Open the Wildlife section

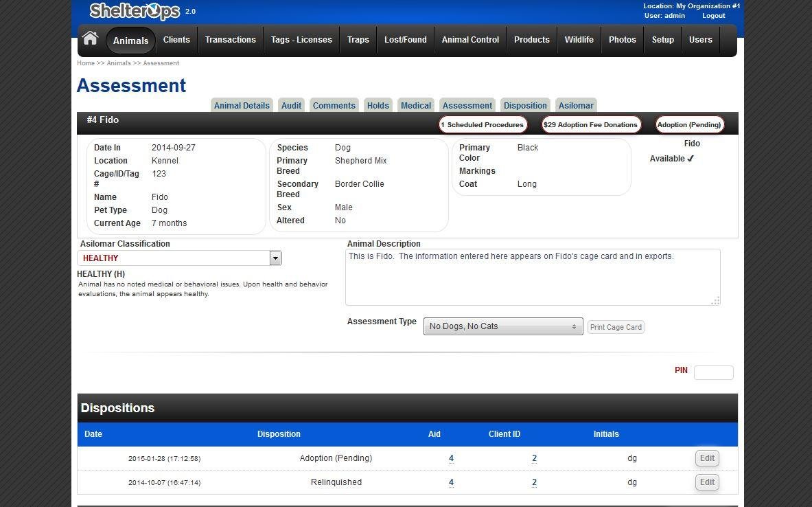(579, 39)
